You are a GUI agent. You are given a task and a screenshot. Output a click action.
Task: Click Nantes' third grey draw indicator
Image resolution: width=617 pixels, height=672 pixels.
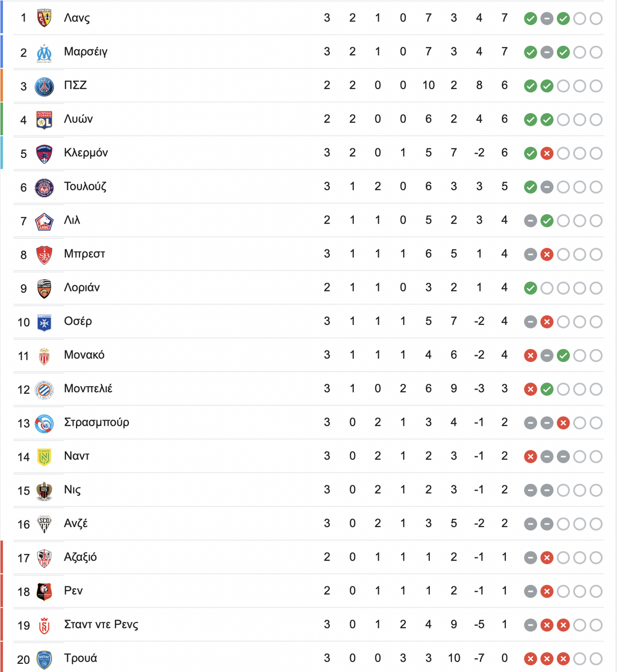click(564, 457)
